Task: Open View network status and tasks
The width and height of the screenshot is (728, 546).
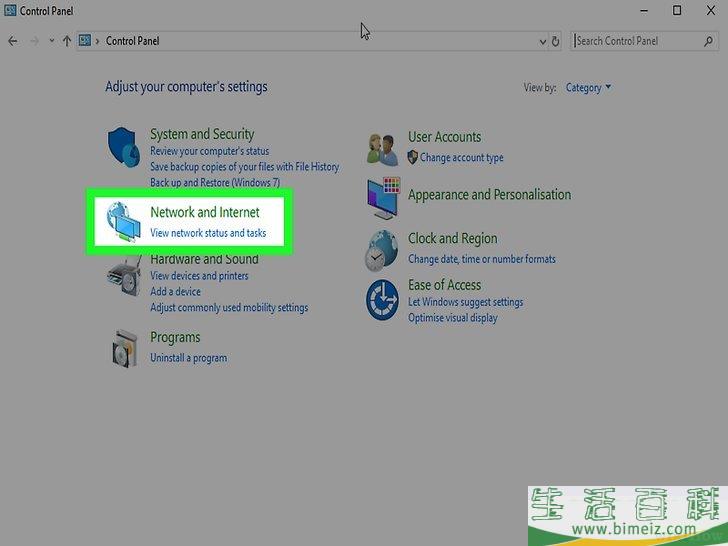Action: point(208,233)
